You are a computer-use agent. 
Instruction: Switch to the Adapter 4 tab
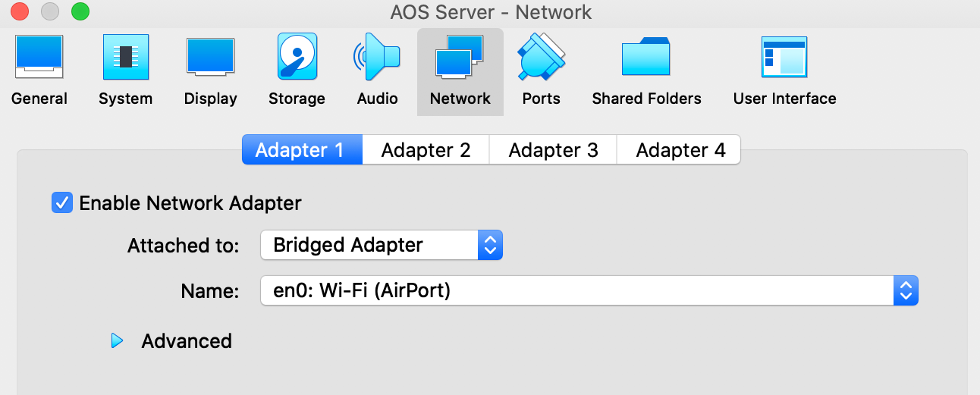click(680, 150)
